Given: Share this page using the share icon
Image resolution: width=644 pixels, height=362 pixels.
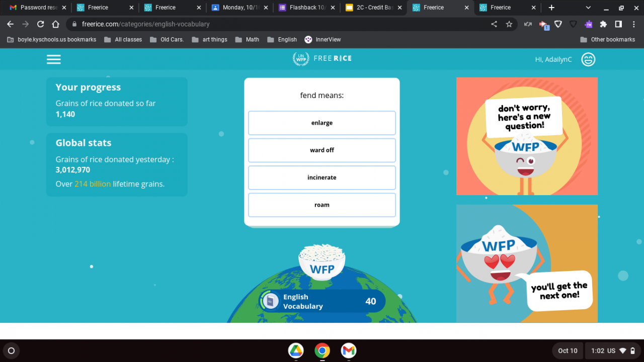Looking at the screenshot, I should 494,24.
